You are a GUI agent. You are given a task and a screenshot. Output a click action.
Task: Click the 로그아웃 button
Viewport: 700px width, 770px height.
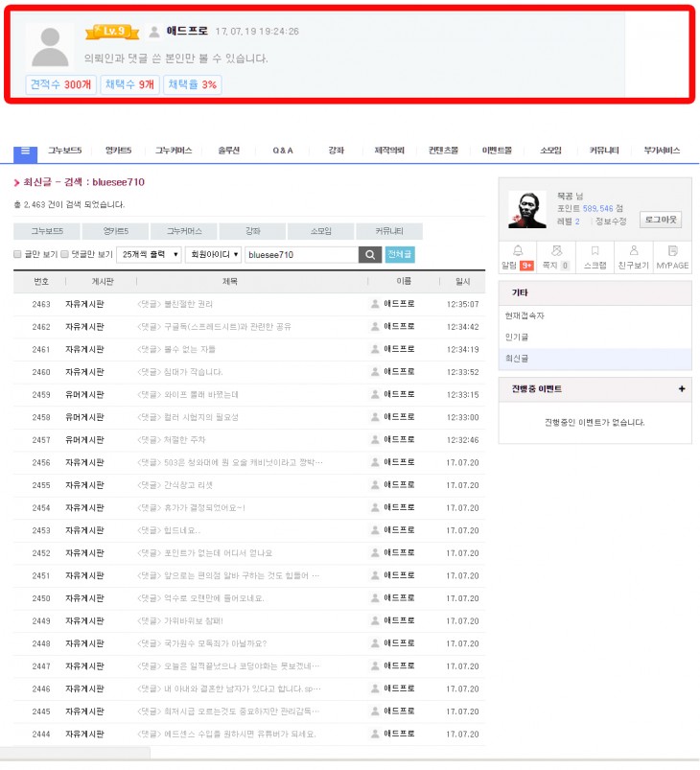[662, 220]
